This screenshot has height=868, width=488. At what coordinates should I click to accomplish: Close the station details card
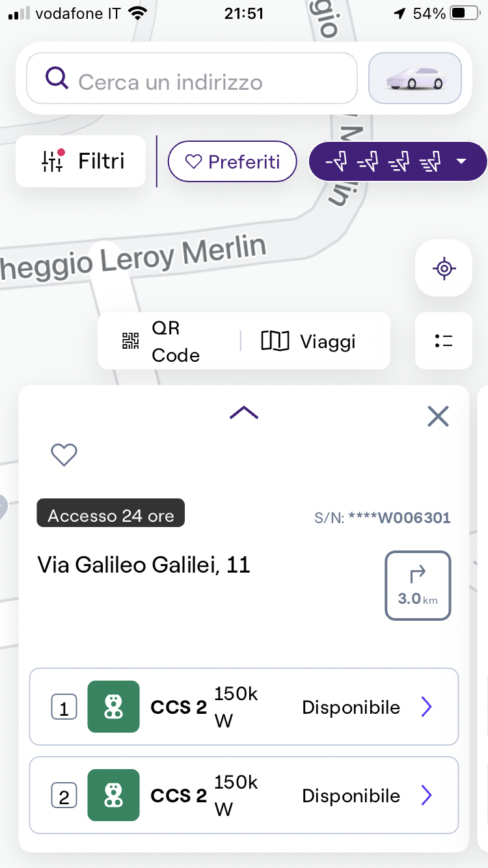439,416
